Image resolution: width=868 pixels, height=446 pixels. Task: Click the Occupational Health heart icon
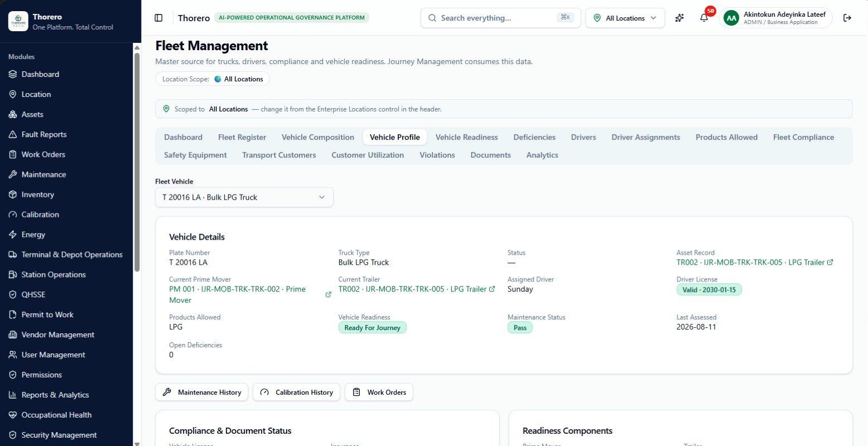click(x=13, y=415)
